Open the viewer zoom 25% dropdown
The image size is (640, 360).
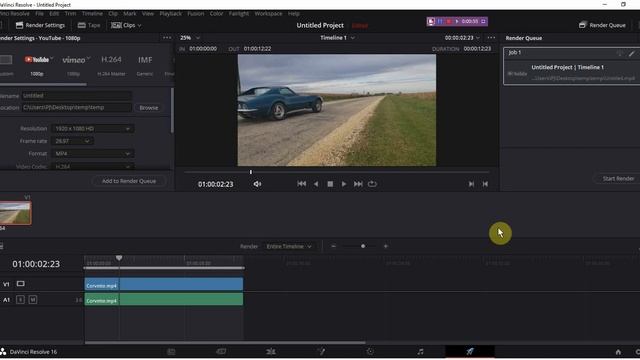pos(190,38)
